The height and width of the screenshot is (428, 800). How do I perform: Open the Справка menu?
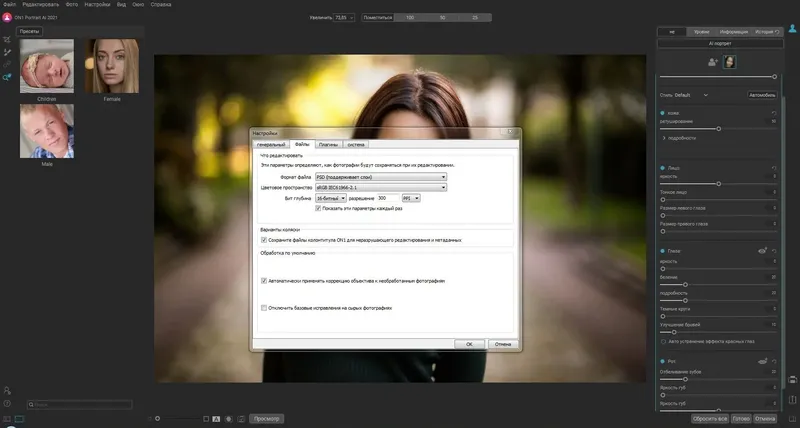(x=161, y=5)
